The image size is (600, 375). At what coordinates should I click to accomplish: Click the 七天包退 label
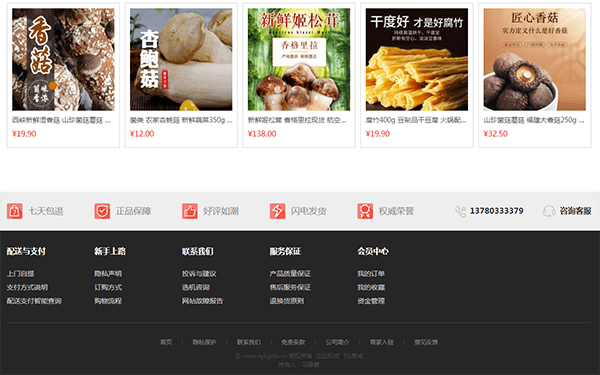point(46,211)
